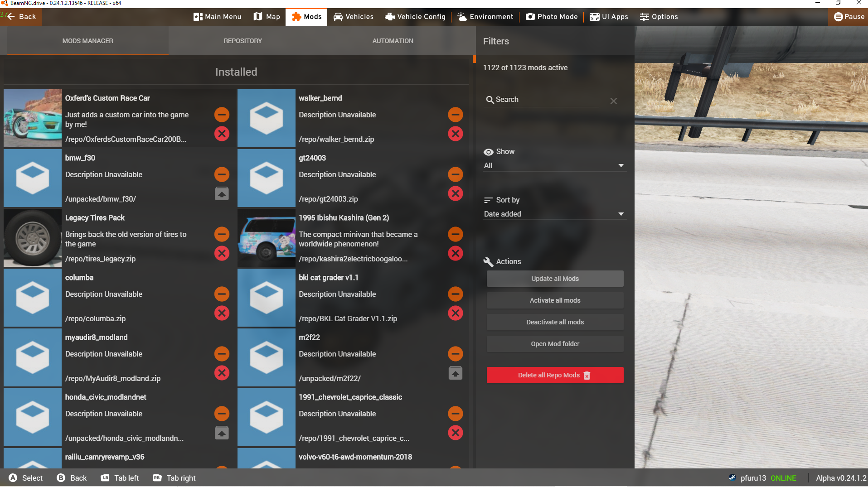Open the Main Menu

(x=218, y=17)
